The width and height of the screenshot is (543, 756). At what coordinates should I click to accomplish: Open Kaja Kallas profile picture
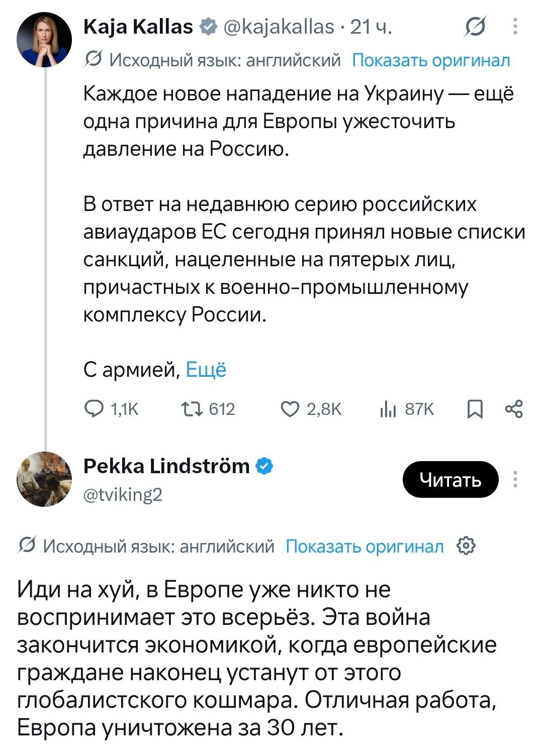pyautogui.click(x=44, y=40)
